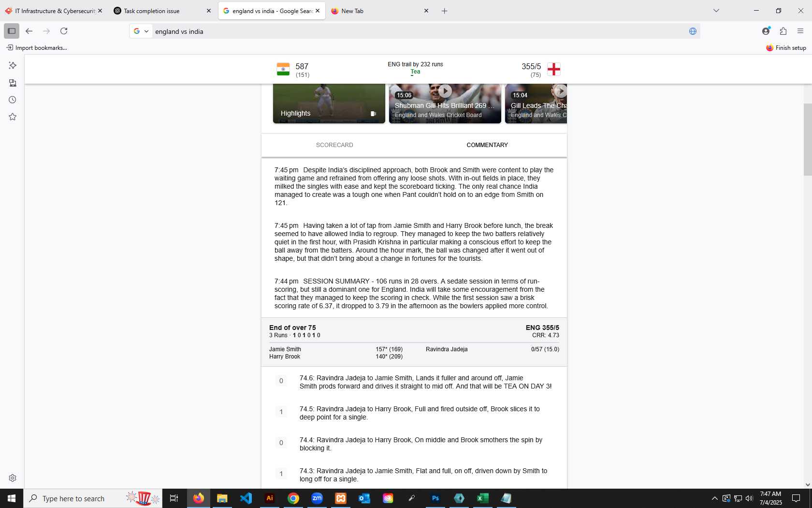This screenshot has height=508, width=812.
Task: Open Visual Studio Code from the taskbar
Action: pyautogui.click(x=246, y=498)
